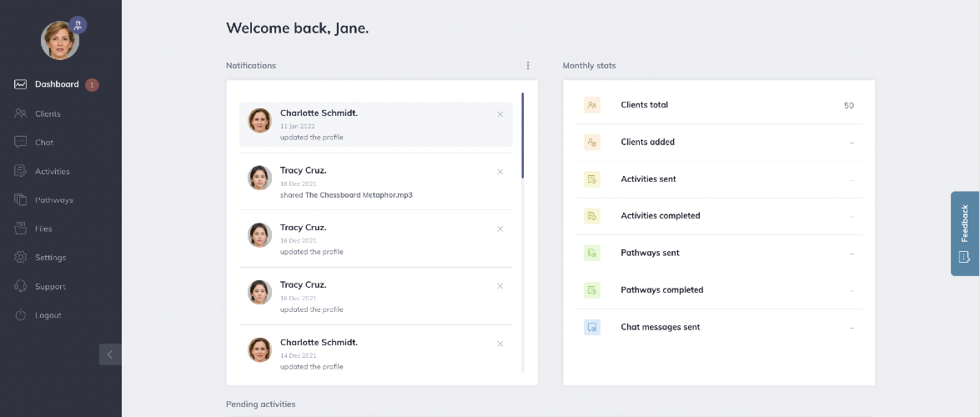Click the 'Activities sent' label
Image resolution: width=980 pixels, height=417 pixels.
click(x=648, y=178)
